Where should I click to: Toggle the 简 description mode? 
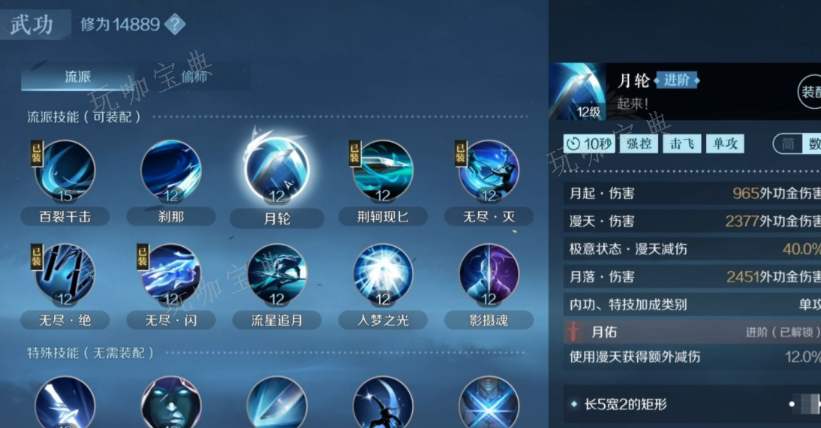pos(788,144)
